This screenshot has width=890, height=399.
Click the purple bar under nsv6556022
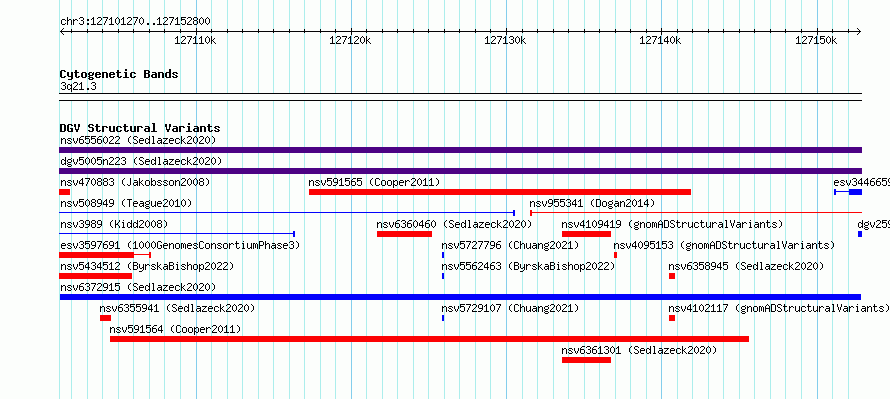coord(460,150)
